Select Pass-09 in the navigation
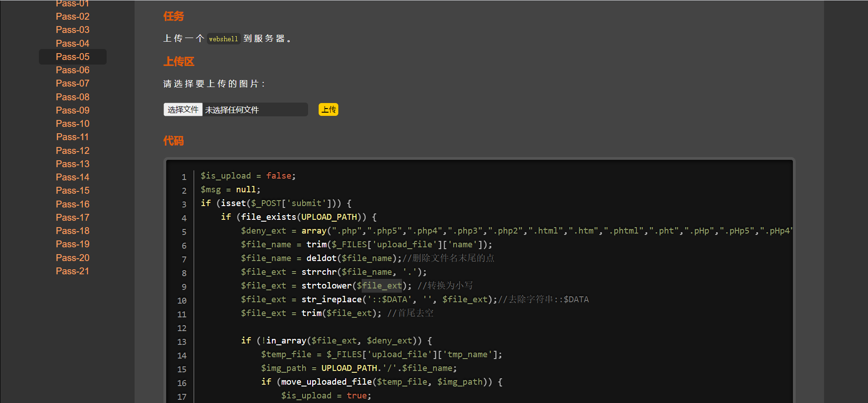The image size is (868, 403). pyautogui.click(x=72, y=110)
